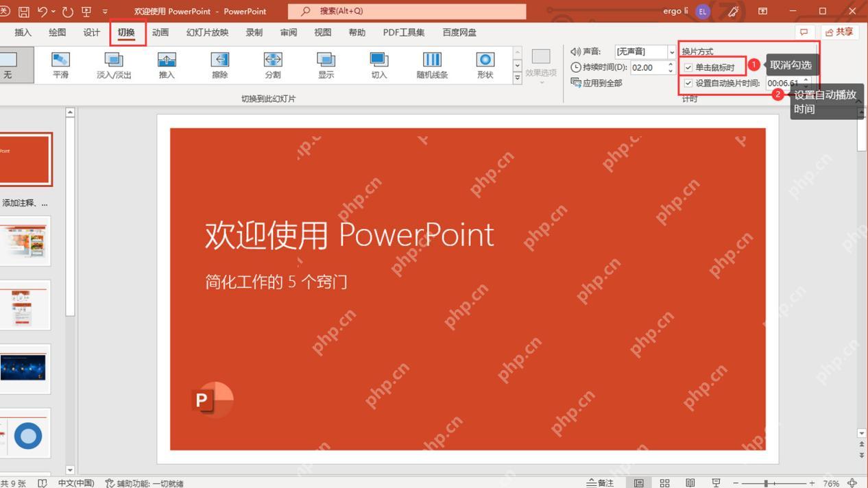Switch to normal view in status bar
This screenshot has width=868, height=488.
tap(638, 483)
